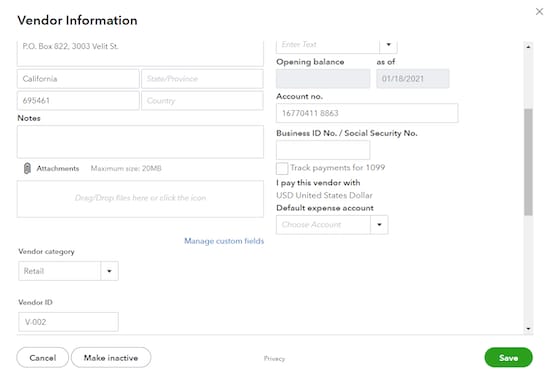Viewport: 550px width, 385px height.
Task: Click Make inactive button
Action: (x=111, y=358)
